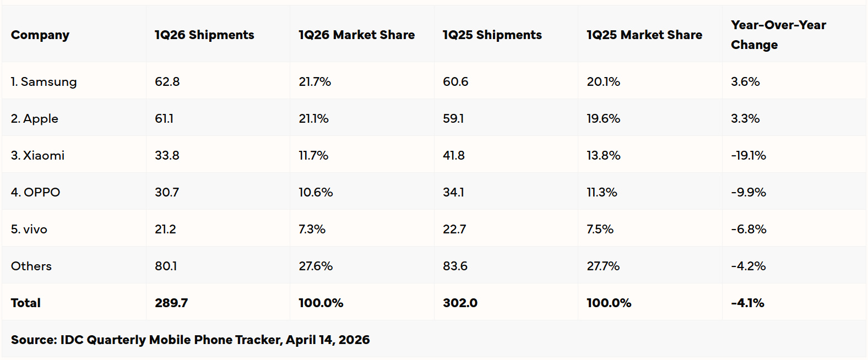The height and width of the screenshot is (360, 868).
Task: Select the vivo company cell
Action: pyautogui.click(x=29, y=230)
